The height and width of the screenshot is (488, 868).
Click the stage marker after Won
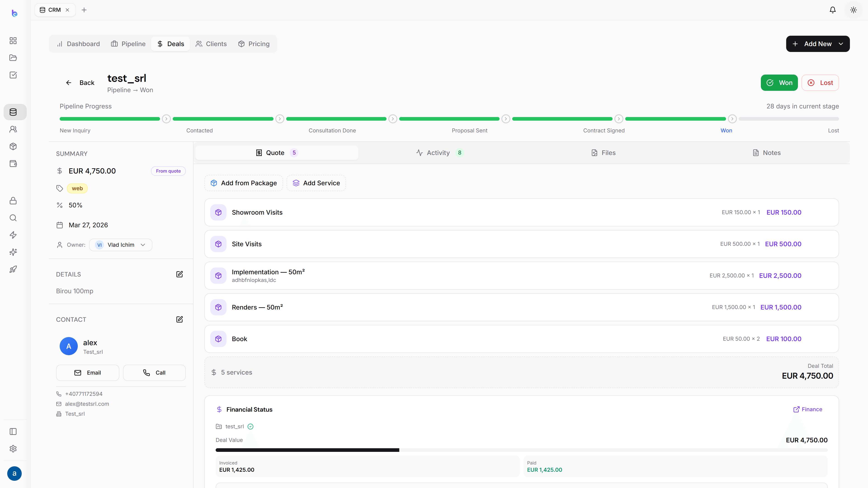[x=732, y=119]
